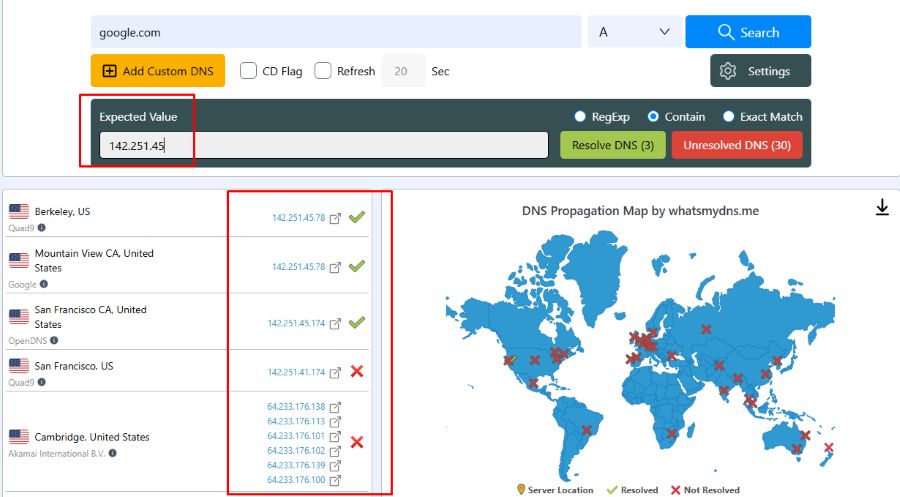The width and height of the screenshot is (900, 497).
Task: Open external link icon for Berkeley 142.251.45.78
Action: (x=335, y=218)
